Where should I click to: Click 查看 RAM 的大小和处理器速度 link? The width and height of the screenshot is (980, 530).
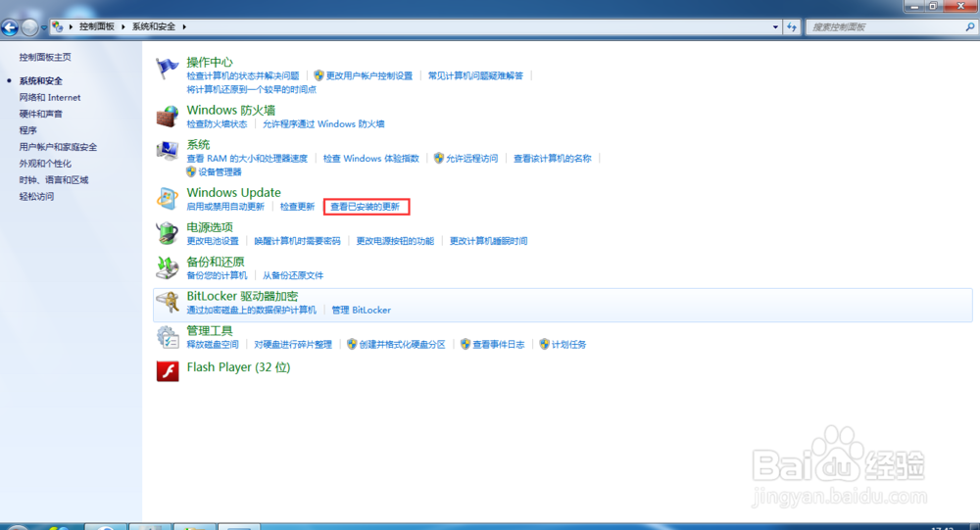tap(247, 158)
